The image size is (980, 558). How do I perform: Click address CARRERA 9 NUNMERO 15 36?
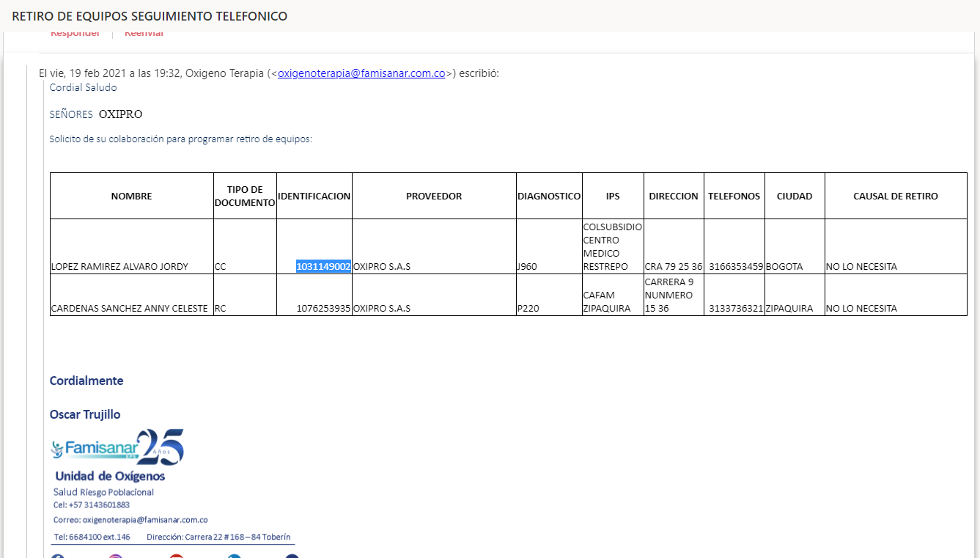coord(670,295)
